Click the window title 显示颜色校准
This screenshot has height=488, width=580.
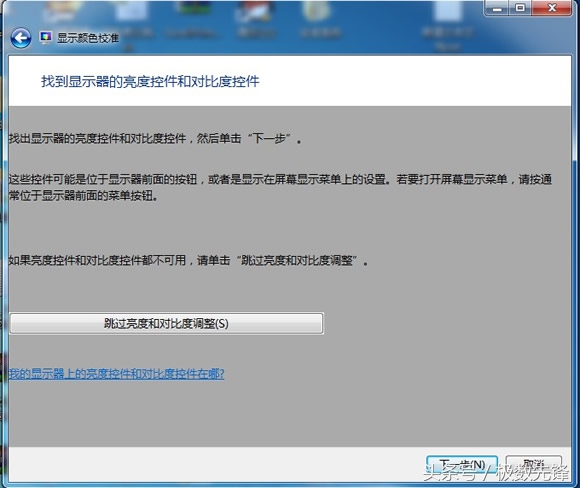point(88,38)
